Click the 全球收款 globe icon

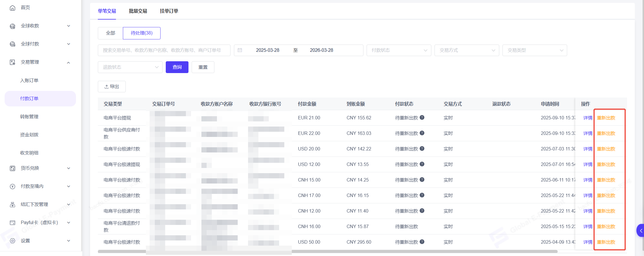click(x=12, y=26)
